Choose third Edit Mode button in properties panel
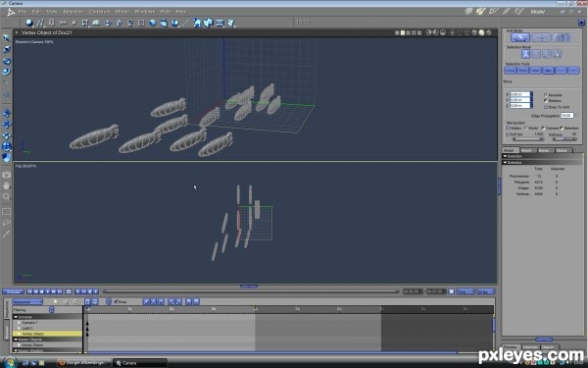This screenshot has width=588, height=368. [563, 37]
